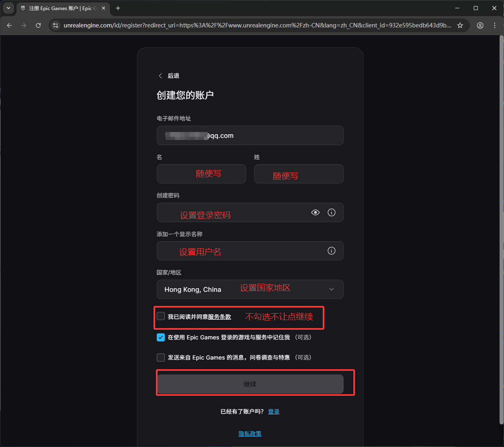Expand the browser tab search chevron

(8, 8)
